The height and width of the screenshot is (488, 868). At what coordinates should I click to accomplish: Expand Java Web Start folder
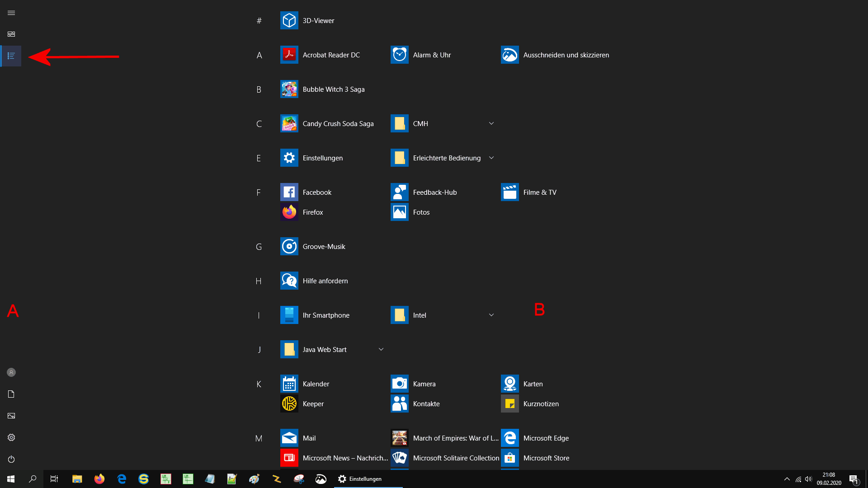pyautogui.click(x=381, y=349)
